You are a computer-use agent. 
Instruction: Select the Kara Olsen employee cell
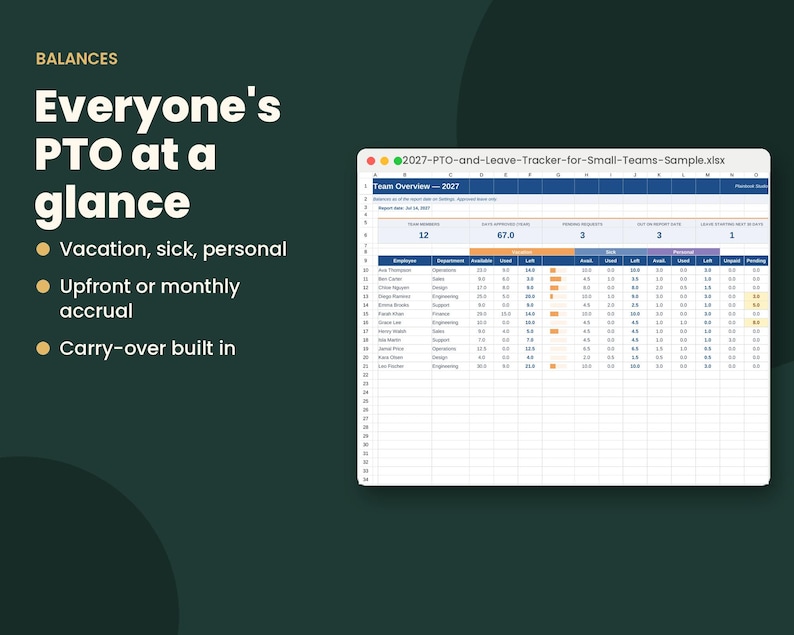[x=405, y=358]
